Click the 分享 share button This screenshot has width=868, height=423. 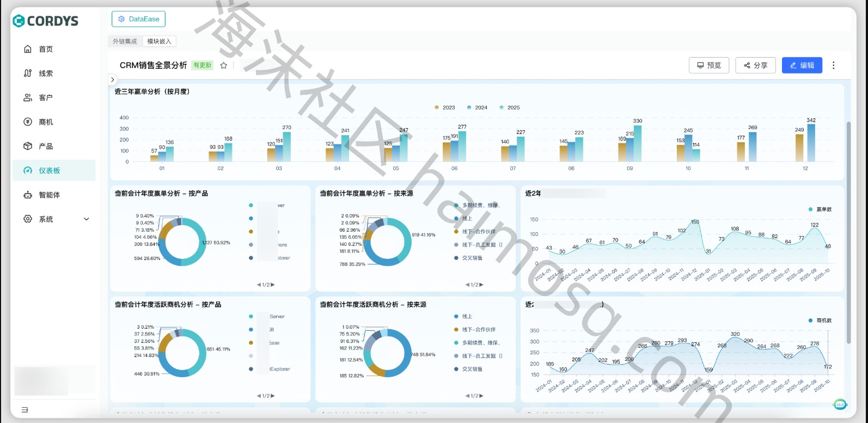(x=755, y=65)
